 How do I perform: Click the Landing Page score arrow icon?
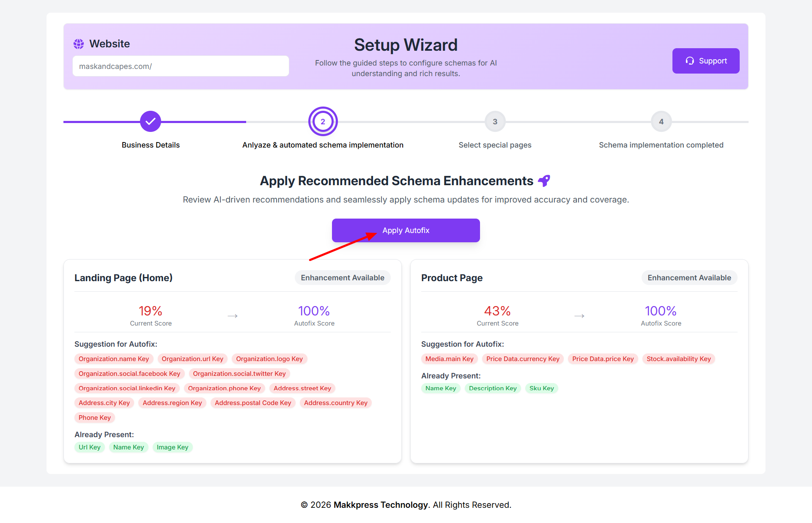click(233, 316)
